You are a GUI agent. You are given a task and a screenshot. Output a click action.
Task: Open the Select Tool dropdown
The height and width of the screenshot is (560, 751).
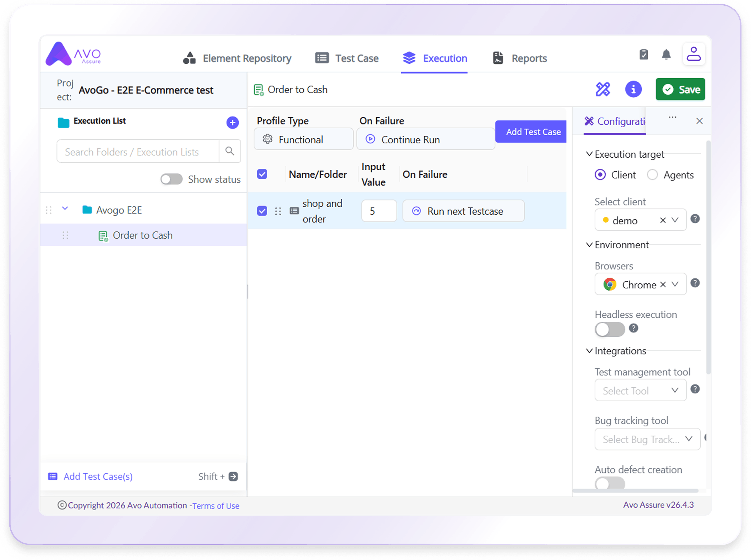640,391
